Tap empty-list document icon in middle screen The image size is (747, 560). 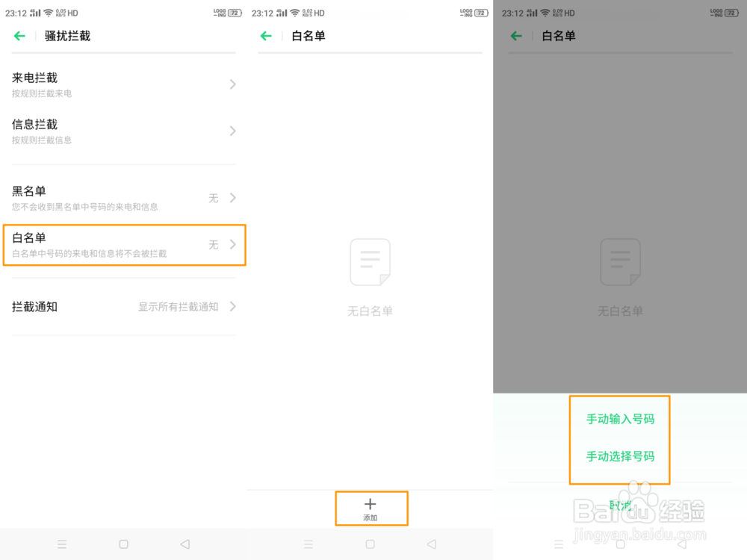(371, 262)
